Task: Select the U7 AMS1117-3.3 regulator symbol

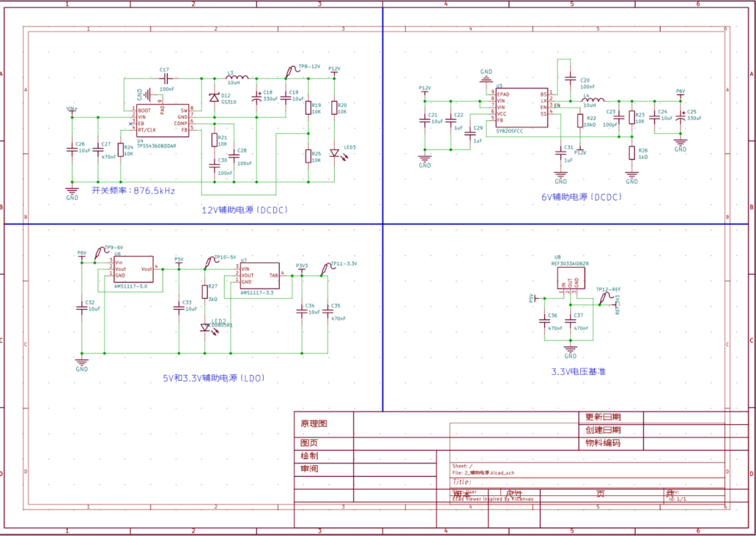Action: [x=260, y=275]
